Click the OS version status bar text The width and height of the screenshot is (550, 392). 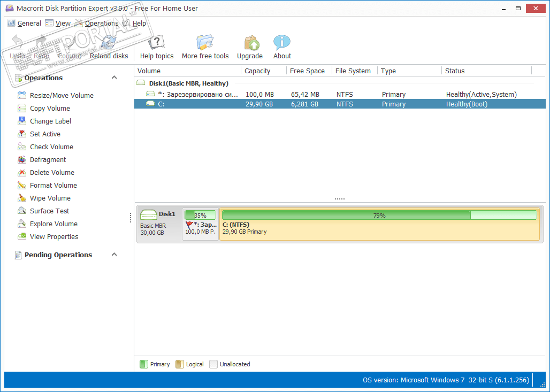(x=446, y=380)
